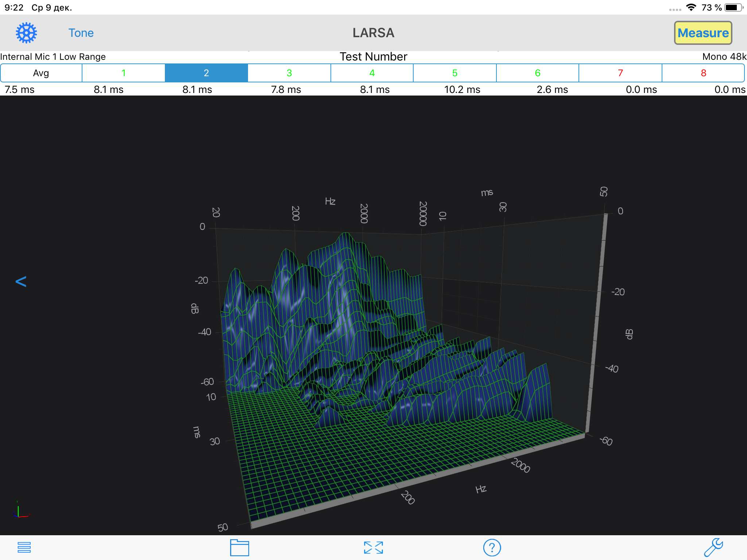
Task: Open the list menu icon at bottom left
Action: pyautogui.click(x=24, y=547)
